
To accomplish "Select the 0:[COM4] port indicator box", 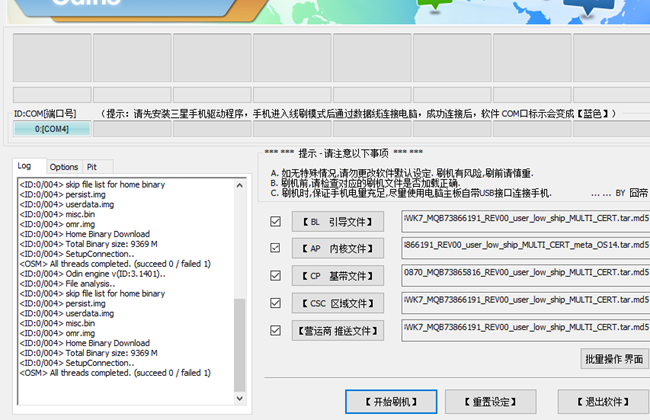I will point(52,128).
